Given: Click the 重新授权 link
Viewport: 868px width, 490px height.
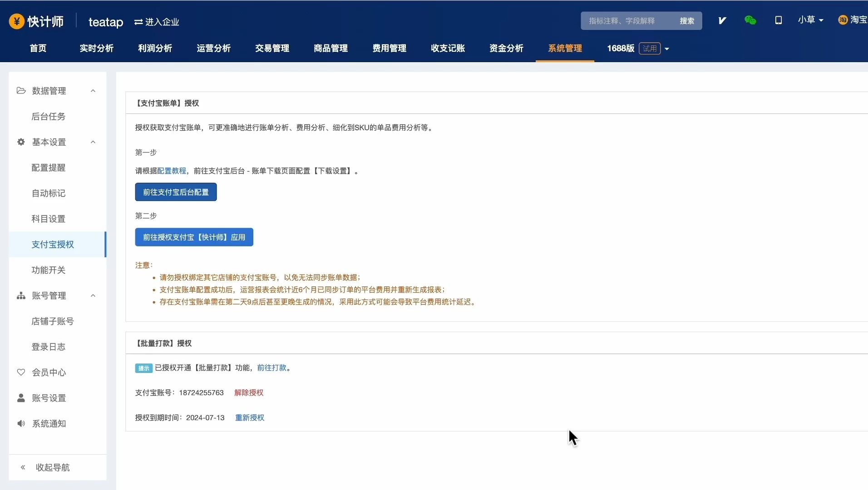Looking at the screenshot, I should 250,418.
